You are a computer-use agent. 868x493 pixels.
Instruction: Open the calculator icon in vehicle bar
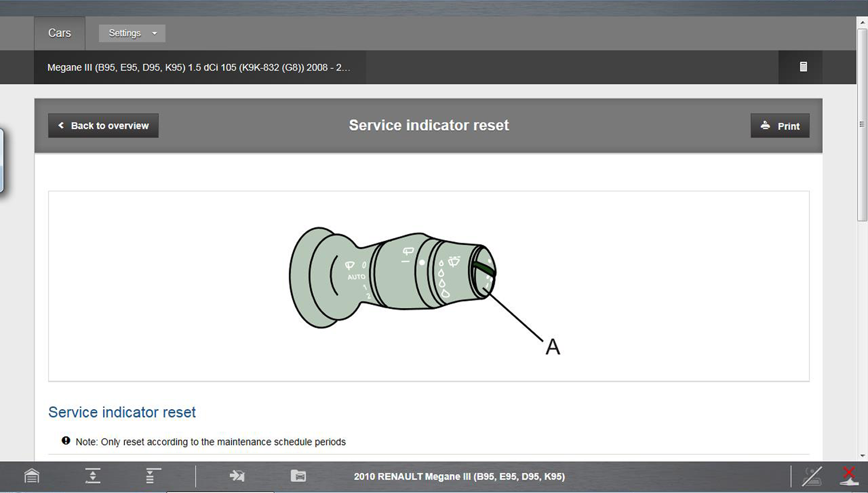(x=803, y=67)
